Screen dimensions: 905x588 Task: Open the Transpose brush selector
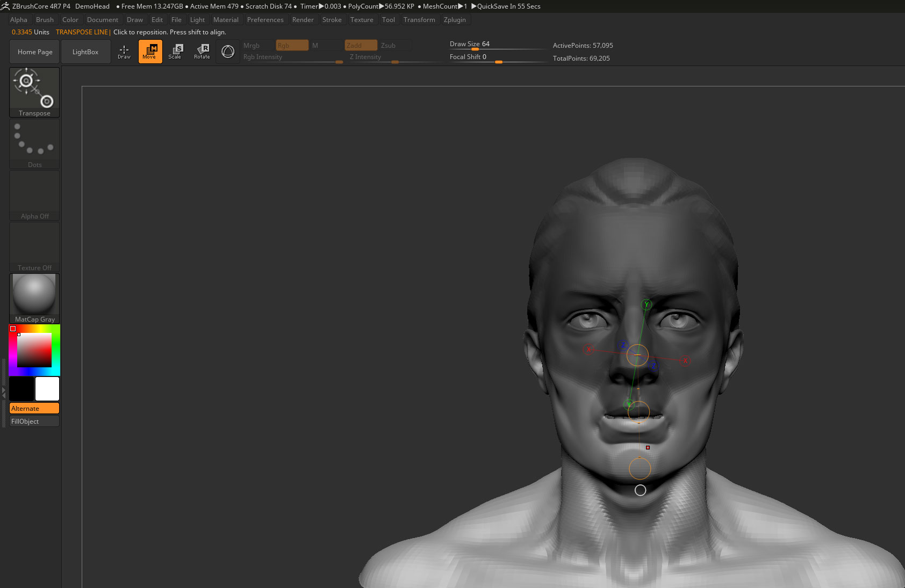point(34,92)
